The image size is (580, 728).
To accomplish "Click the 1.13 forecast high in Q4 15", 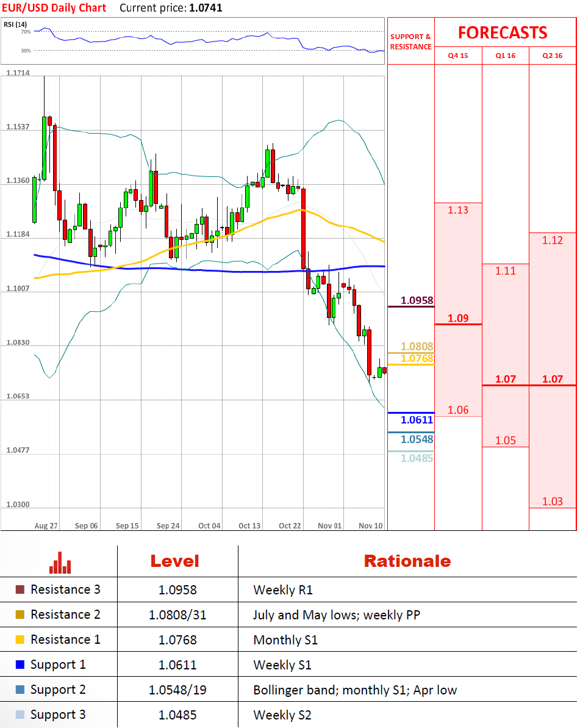I will [458, 210].
